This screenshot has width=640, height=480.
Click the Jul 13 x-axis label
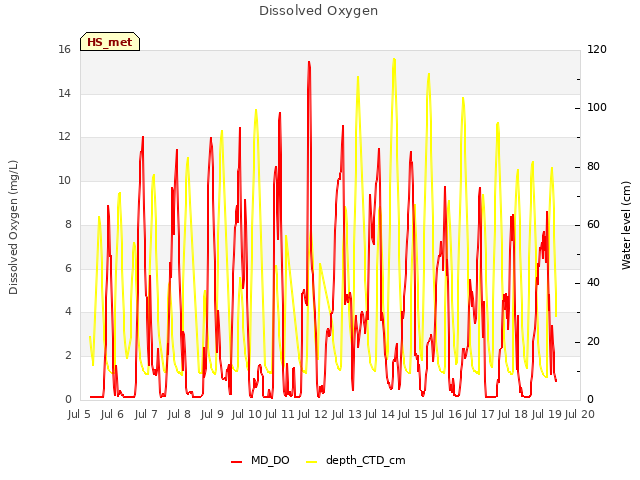coord(347,414)
